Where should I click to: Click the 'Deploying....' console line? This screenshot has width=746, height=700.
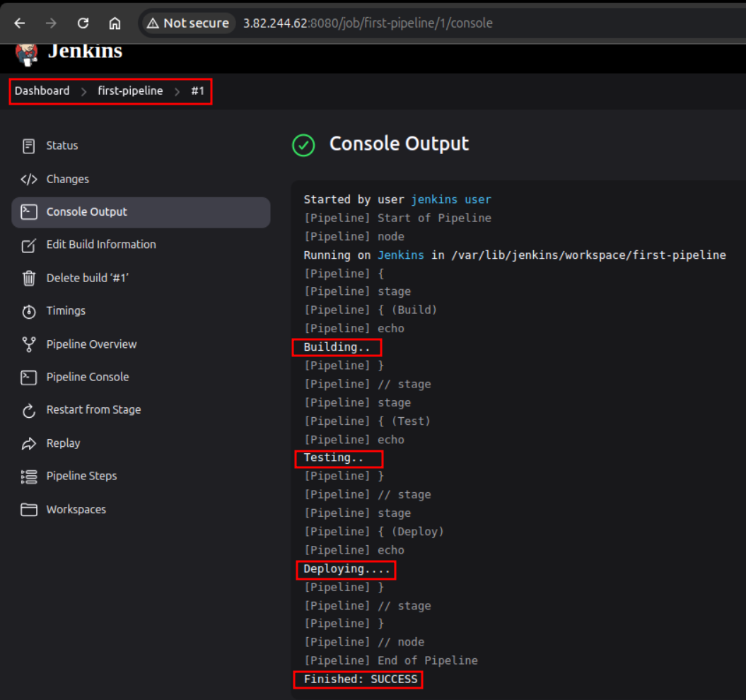click(346, 568)
